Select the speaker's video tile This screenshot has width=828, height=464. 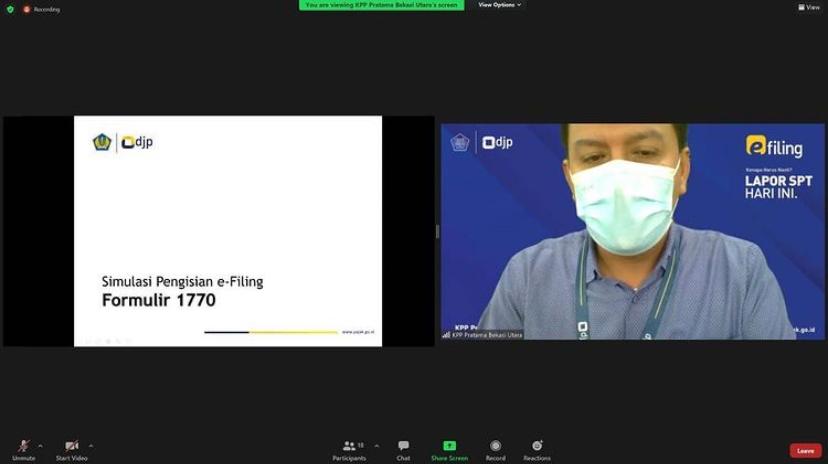tap(632, 230)
